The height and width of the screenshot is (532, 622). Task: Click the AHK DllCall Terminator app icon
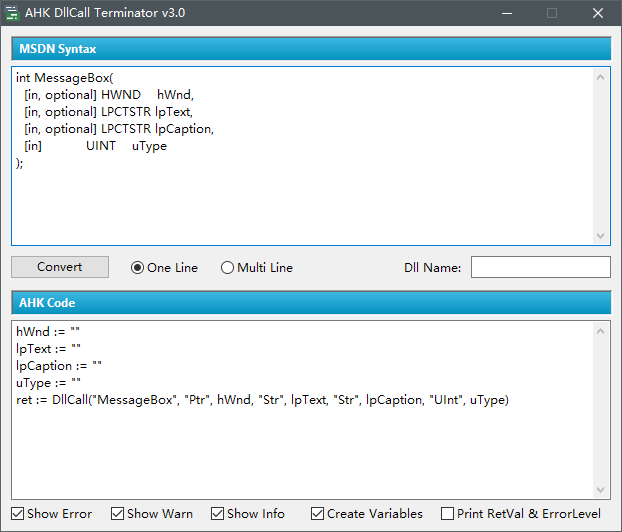tap(12, 13)
